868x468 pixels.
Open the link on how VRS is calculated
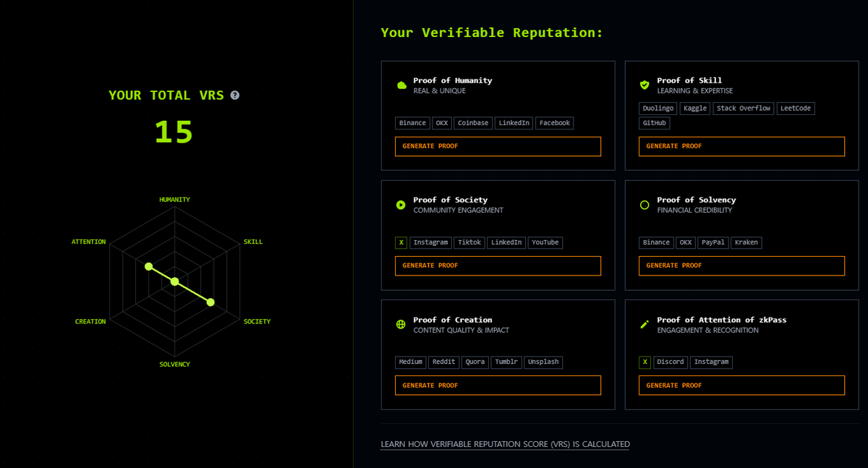tap(505, 444)
